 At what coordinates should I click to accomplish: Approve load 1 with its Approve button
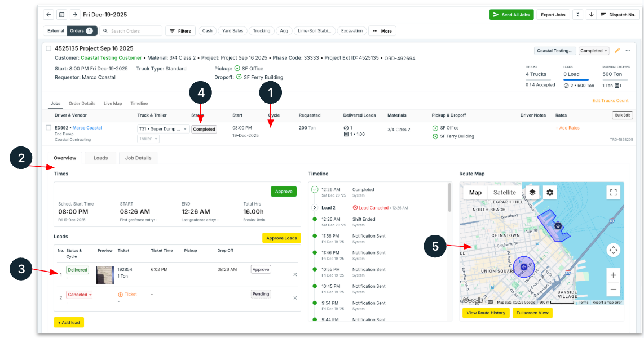pyautogui.click(x=261, y=269)
